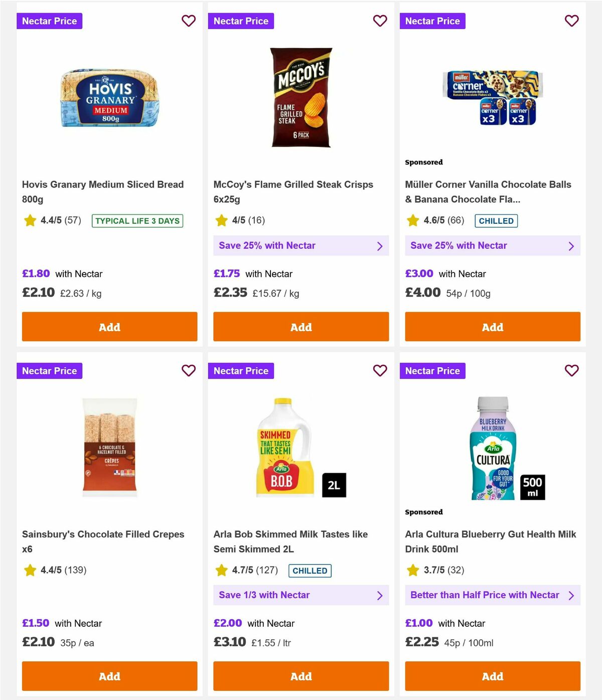Expand Better than Half Price with Nectar chevron
Viewport: 602px width, 700px height.
coord(571,595)
